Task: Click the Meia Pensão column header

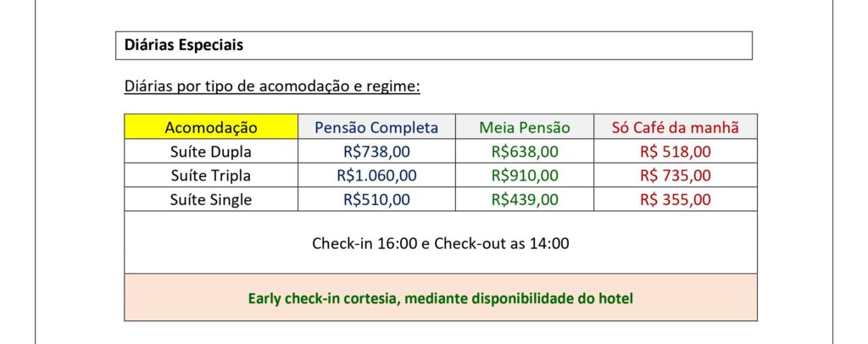Action: [x=525, y=127]
